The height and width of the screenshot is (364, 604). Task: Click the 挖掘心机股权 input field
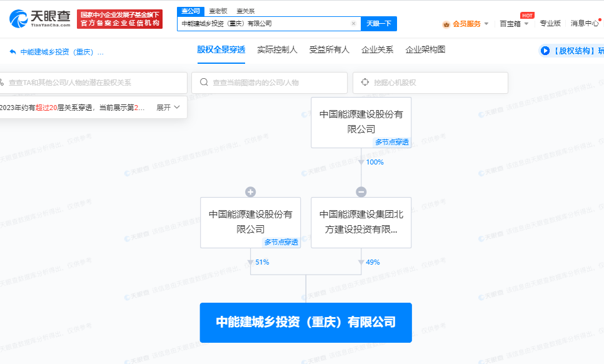point(430,83)
